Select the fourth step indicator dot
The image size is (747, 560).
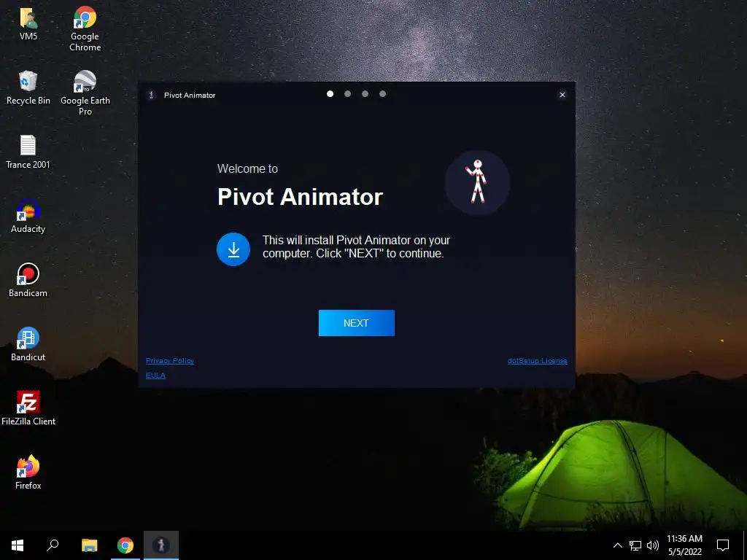click(382, 94)
